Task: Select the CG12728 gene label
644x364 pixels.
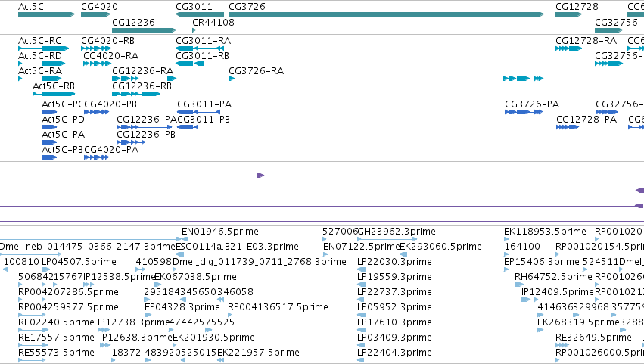Action: tap(577, 7)
